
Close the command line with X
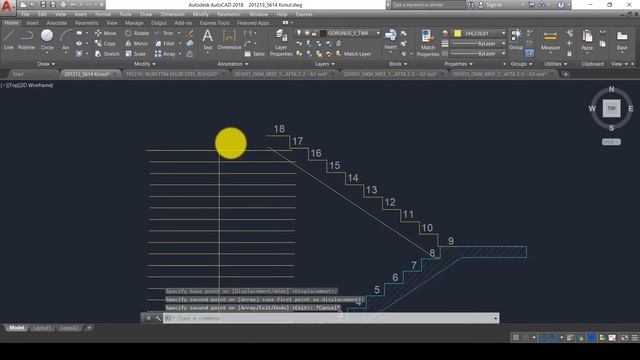coord(149,318)
